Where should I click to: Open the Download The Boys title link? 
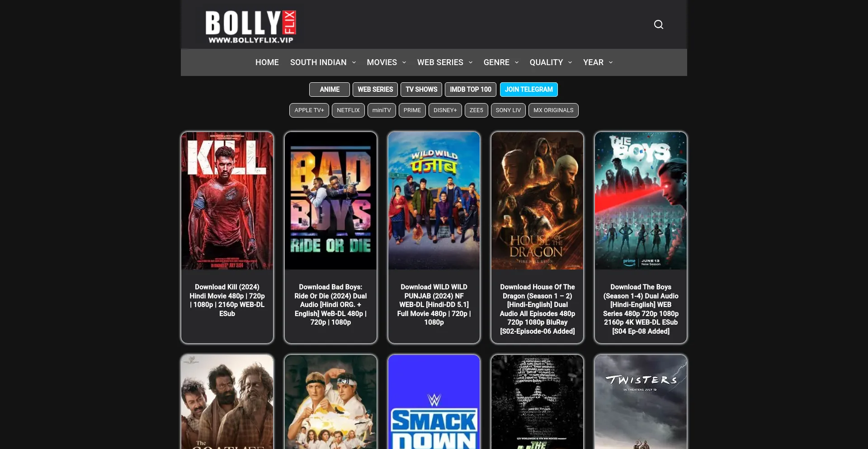641,309
